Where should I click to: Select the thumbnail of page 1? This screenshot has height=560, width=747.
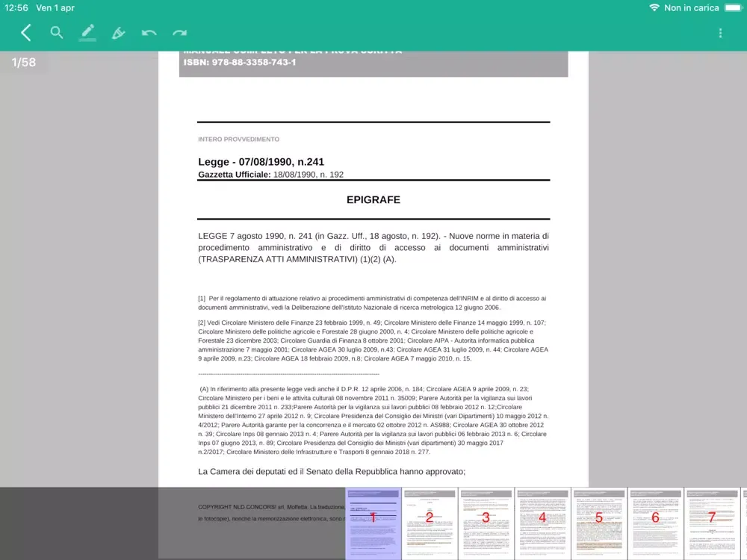tap(373, 521)
